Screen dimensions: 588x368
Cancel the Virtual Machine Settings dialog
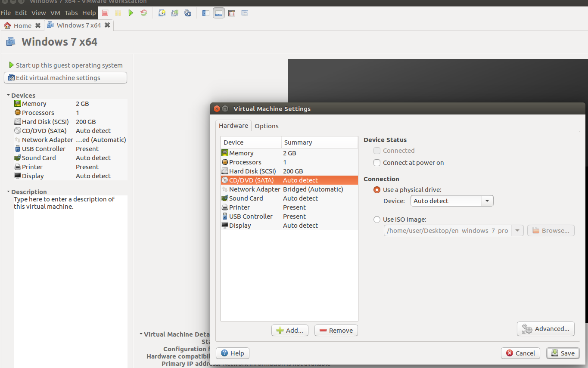click(x=520, y=353)
